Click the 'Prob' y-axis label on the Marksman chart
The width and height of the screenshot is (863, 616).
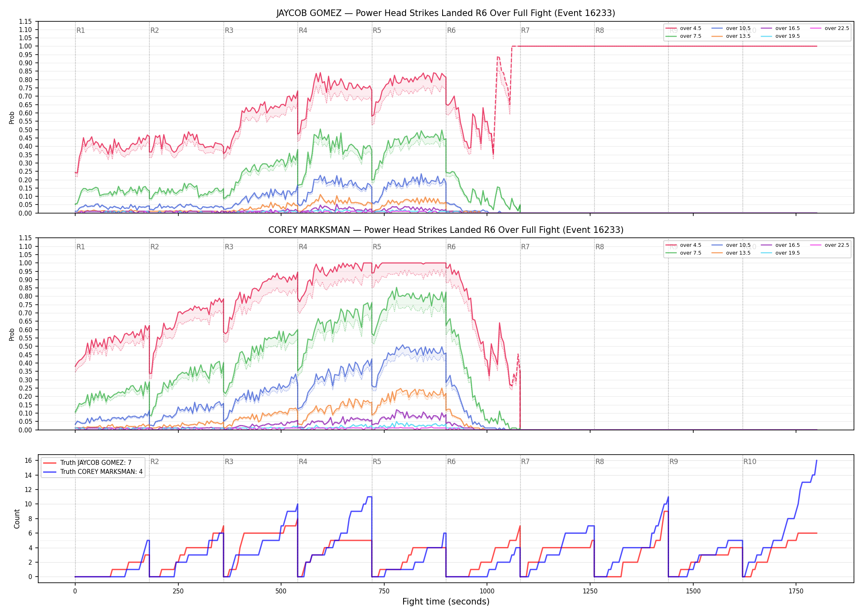pos(12,334)
